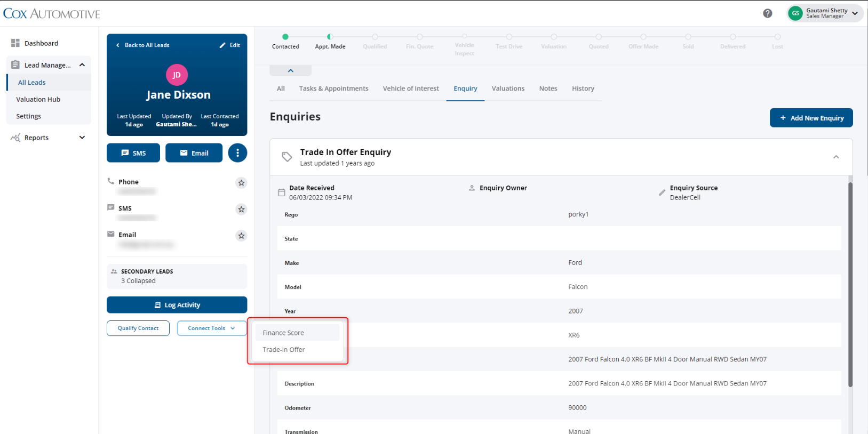Star the Phone contact as favourite
Viewport: 868px width, 434px height.
tap(241, 183)
